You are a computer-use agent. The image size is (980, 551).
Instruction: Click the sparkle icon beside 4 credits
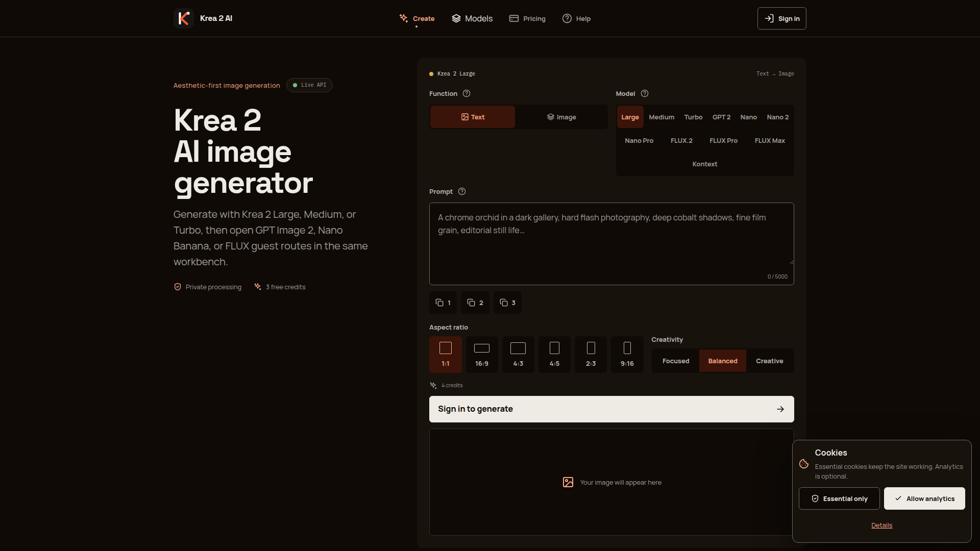433,385
